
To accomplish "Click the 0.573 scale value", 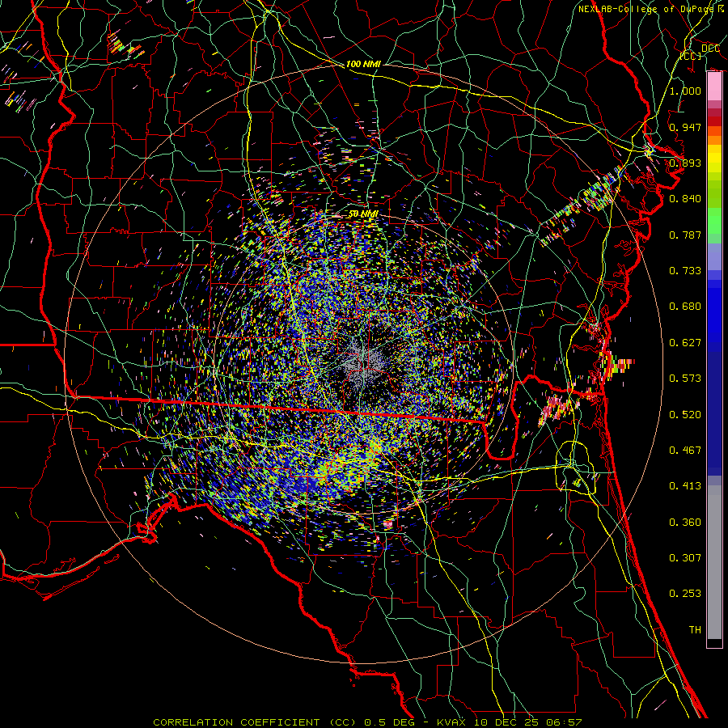I will point(685,379).
